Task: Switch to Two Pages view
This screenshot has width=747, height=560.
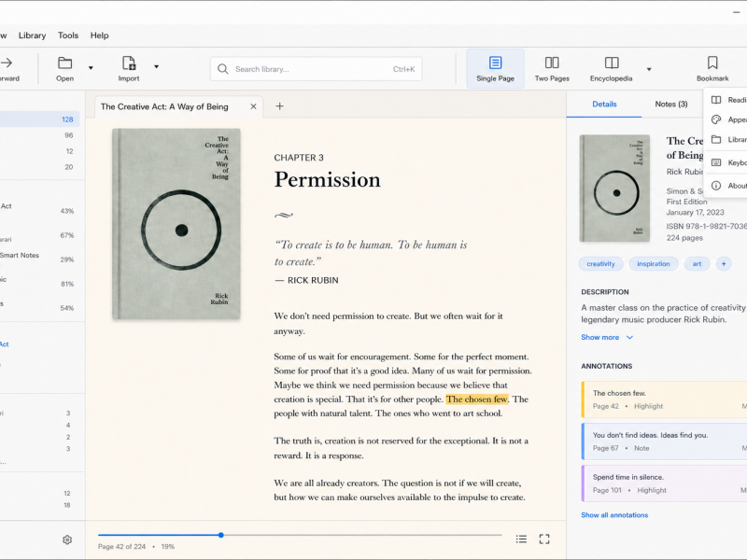Action: [552, 68]
